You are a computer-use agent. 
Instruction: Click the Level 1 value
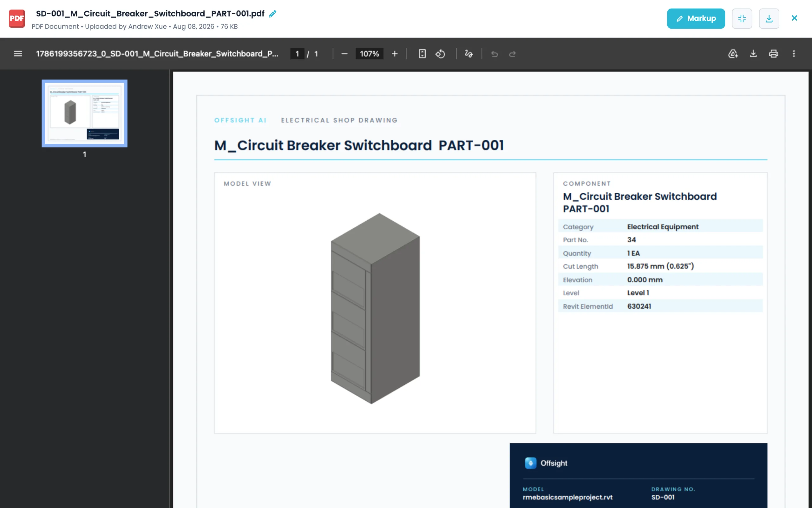(x=638, y=293)
